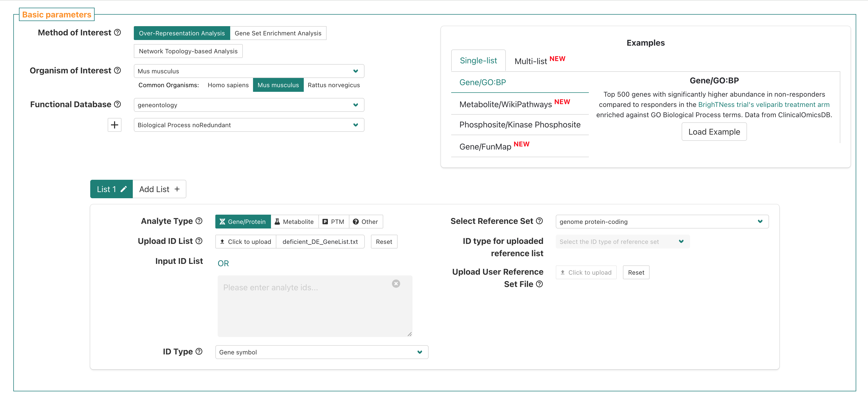Select Gene Set Enrichment Analysis method
The height and width of the screenshot is (398, 868).
[x=278, y=33]
